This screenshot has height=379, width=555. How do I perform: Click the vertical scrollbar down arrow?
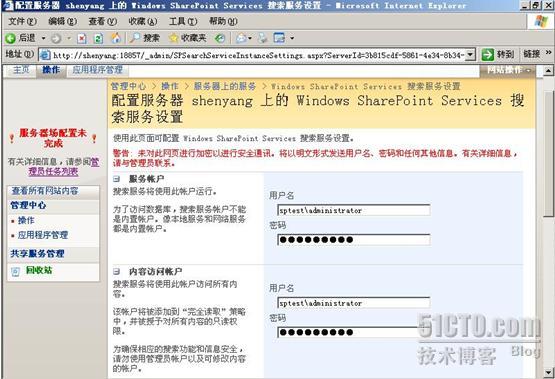pyautogui.click(x=548, y=373)
